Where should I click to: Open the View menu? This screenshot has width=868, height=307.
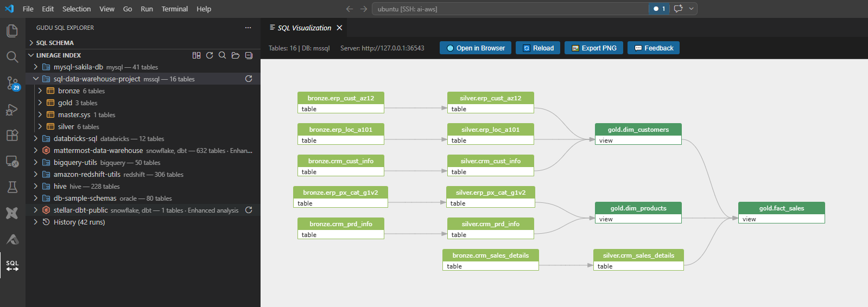click(107, 9)
